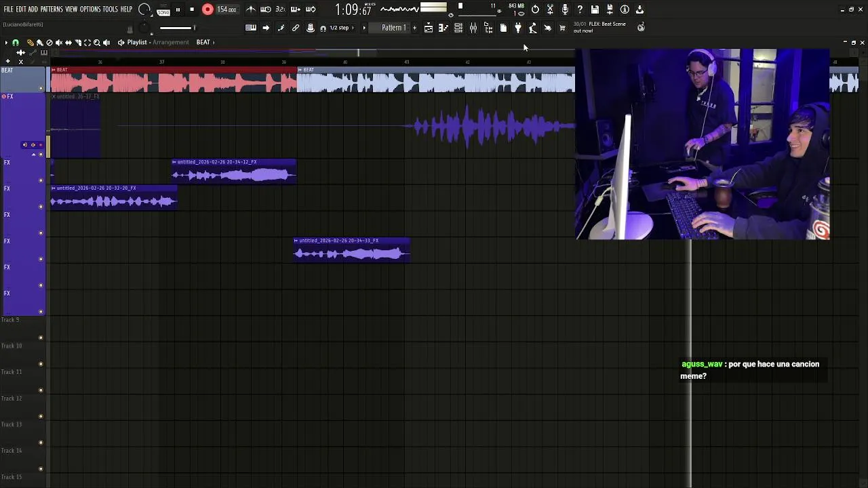Toggle playlist snap magnet icon

point(16,42)
